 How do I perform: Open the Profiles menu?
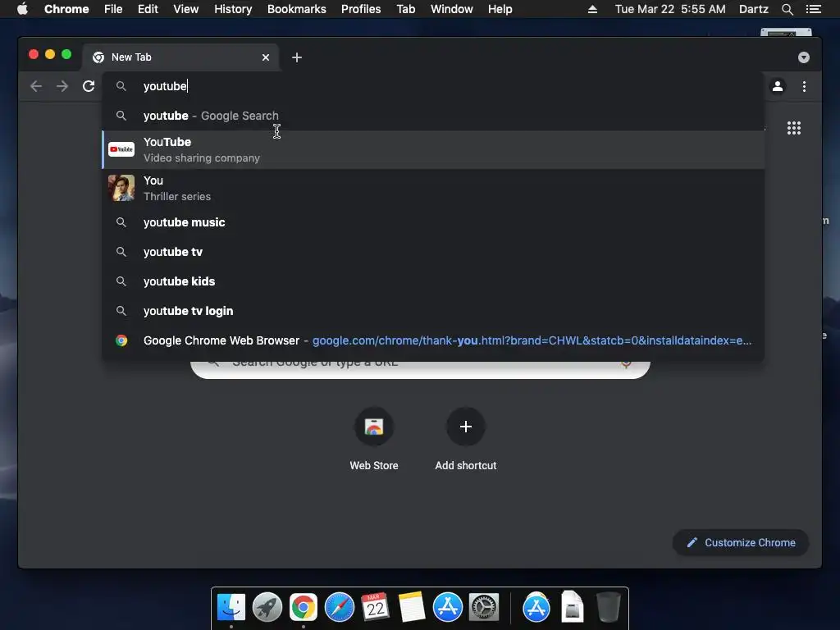tap(361, 9)
